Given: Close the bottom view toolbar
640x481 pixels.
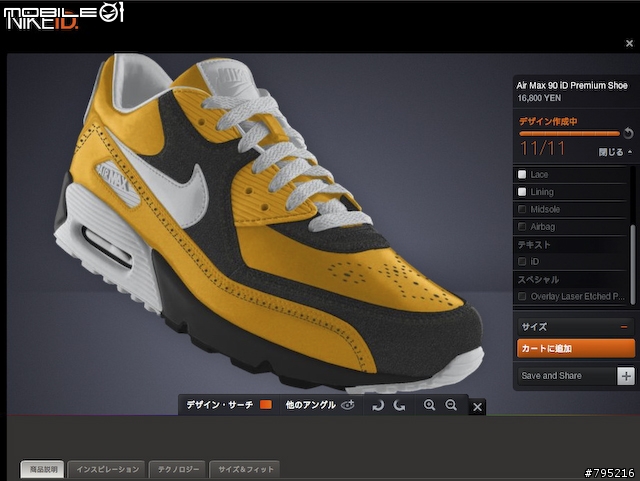Looking at the screenshot, I should [x=477, y=407].
